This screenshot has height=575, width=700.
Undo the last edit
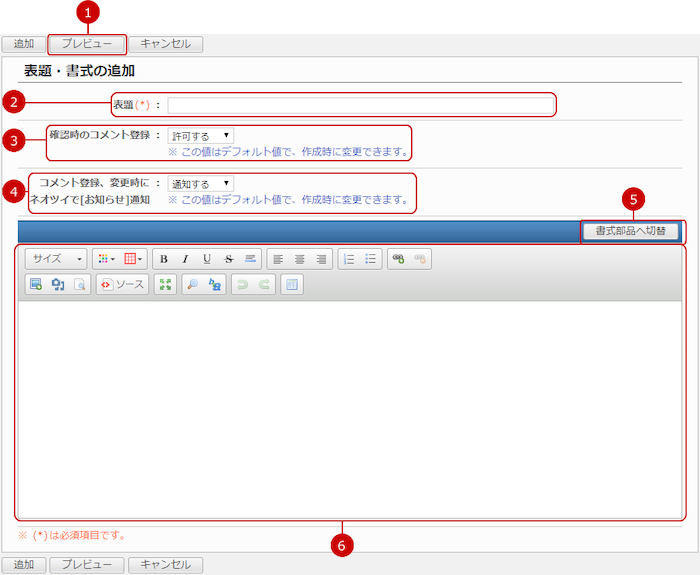coord(242,284)
